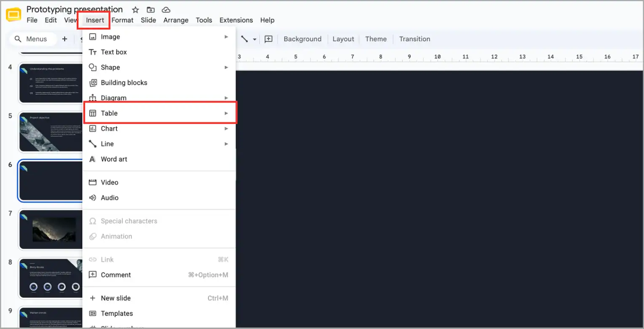
Task: Click the new slide plus icon
Action: click(x=64, y=39)
